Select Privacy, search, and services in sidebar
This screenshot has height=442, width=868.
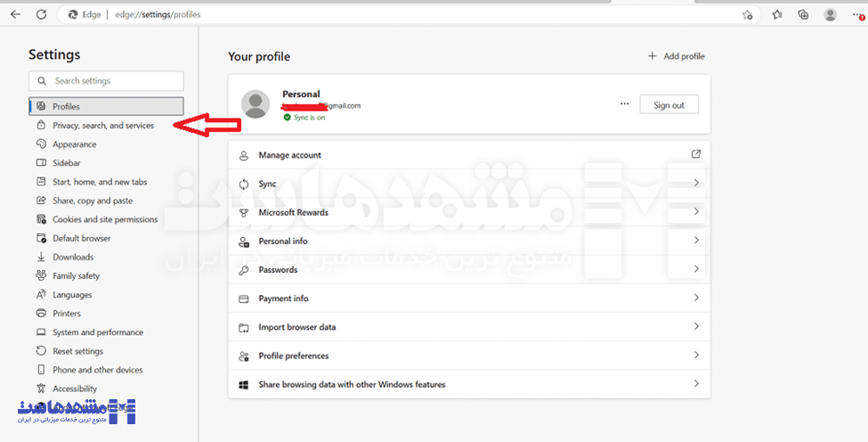(x=102, y=126)
